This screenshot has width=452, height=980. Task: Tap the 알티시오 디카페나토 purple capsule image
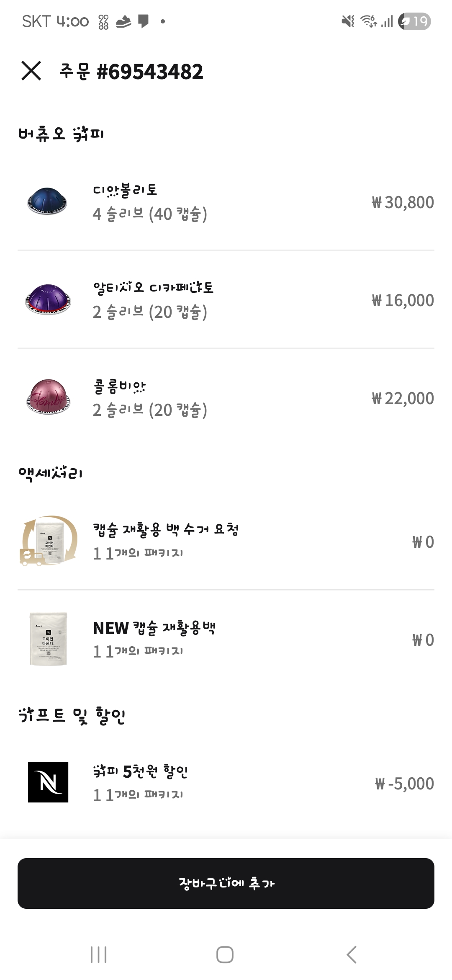[48, 299]
